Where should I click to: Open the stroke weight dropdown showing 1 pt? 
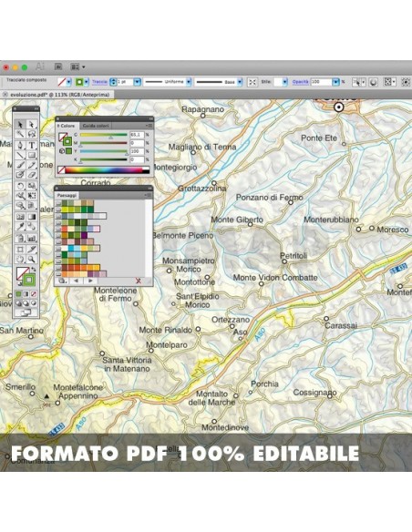(137, 82)
